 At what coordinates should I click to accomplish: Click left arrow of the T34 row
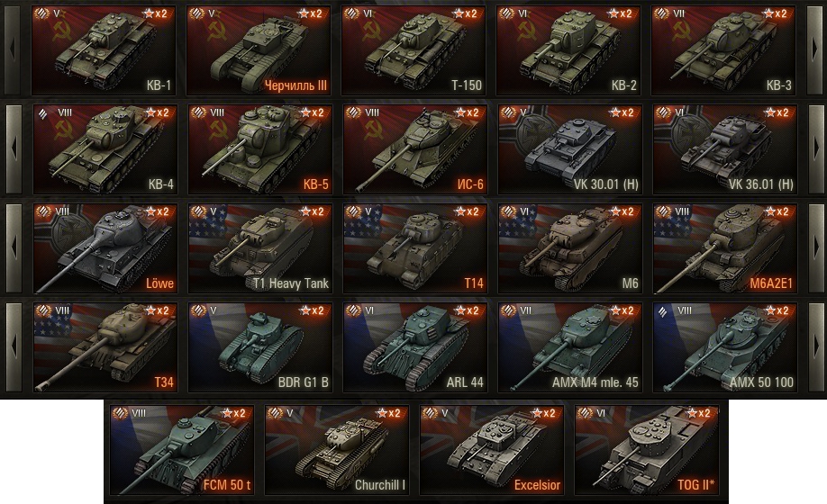click(x=14, y=347)
